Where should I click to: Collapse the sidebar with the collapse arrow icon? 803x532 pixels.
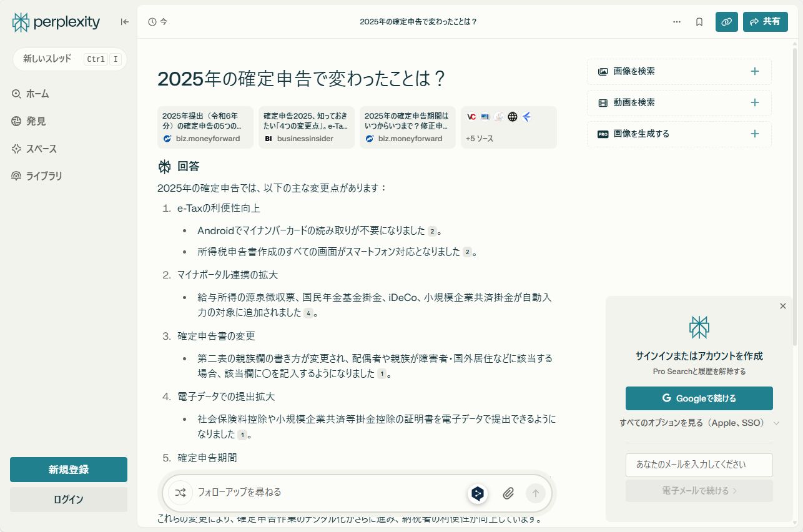pos(124,21)
